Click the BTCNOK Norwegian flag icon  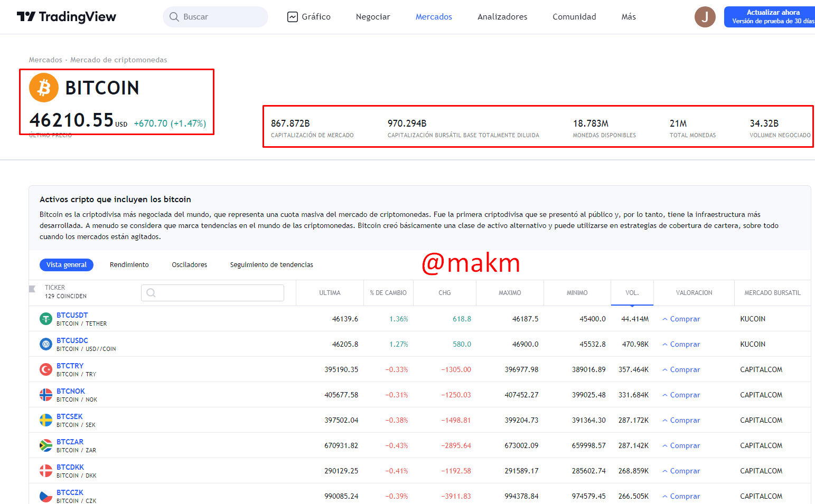coord(46,395)
